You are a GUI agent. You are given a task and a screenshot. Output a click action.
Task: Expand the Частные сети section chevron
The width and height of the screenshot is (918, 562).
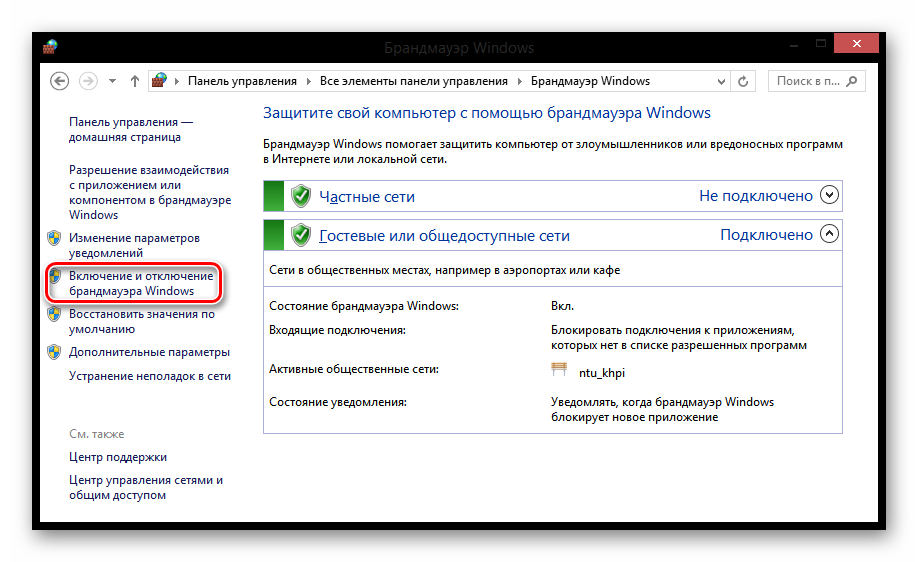[x=829, y=194]
